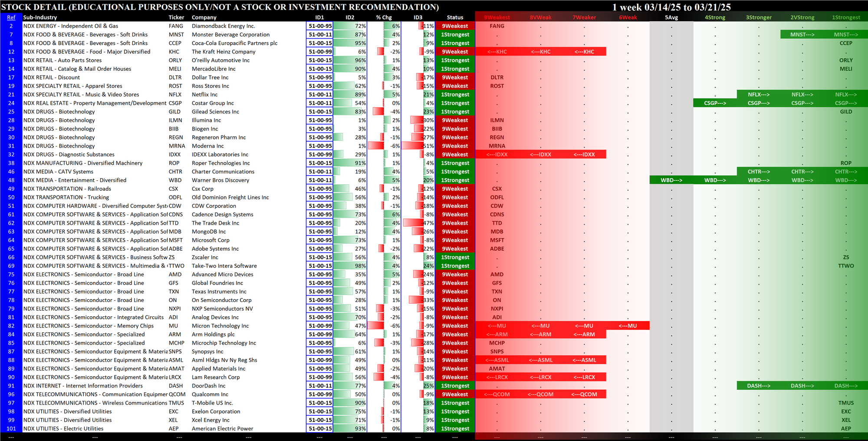Screen dimensions: 868x441
Task: Select the ID1 column header
Action: (x=319, y=17)
